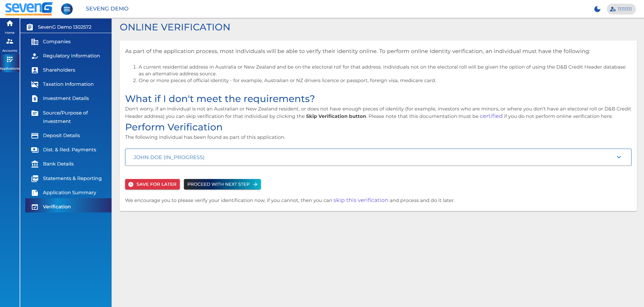This screenshot has width=644, height=307.
Task: Click the Dist. & Red. Payments coin icon
Action: (35, 150)
